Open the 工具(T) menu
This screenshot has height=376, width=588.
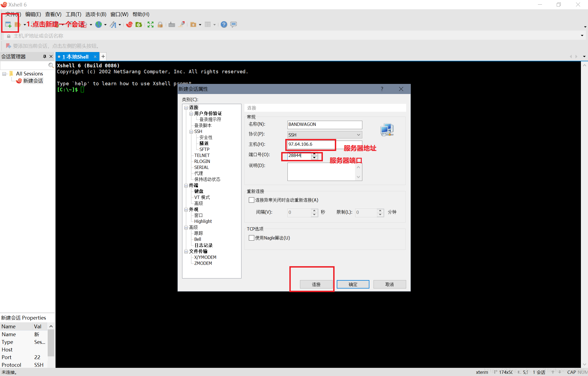pyautogui.click(x=73, y=14)
